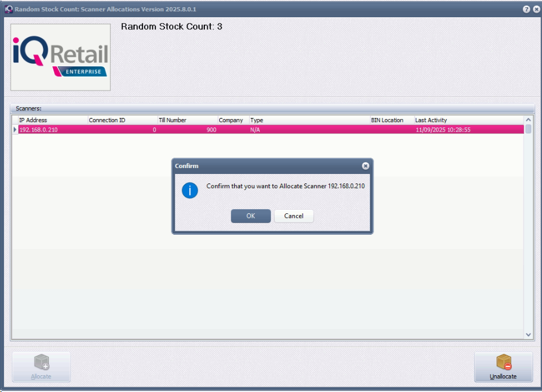Close the Confirm dialog with X icon
542x392 pixels.
365,166
